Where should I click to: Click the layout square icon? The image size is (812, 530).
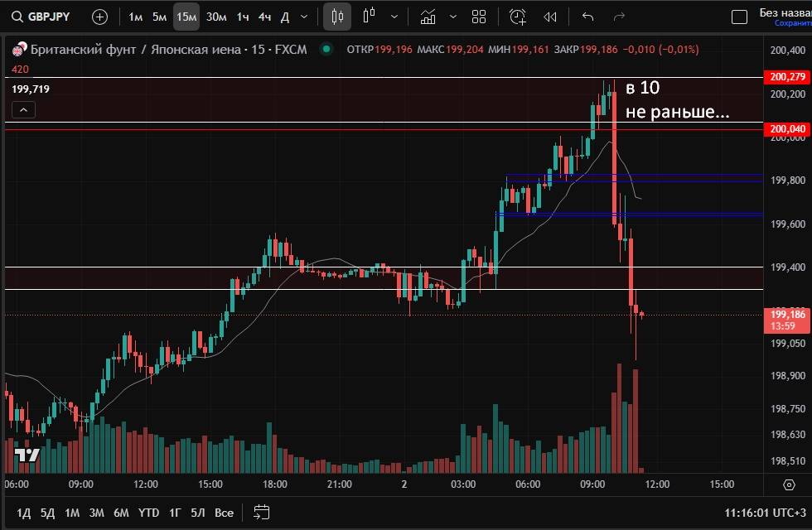pos(739,17)
